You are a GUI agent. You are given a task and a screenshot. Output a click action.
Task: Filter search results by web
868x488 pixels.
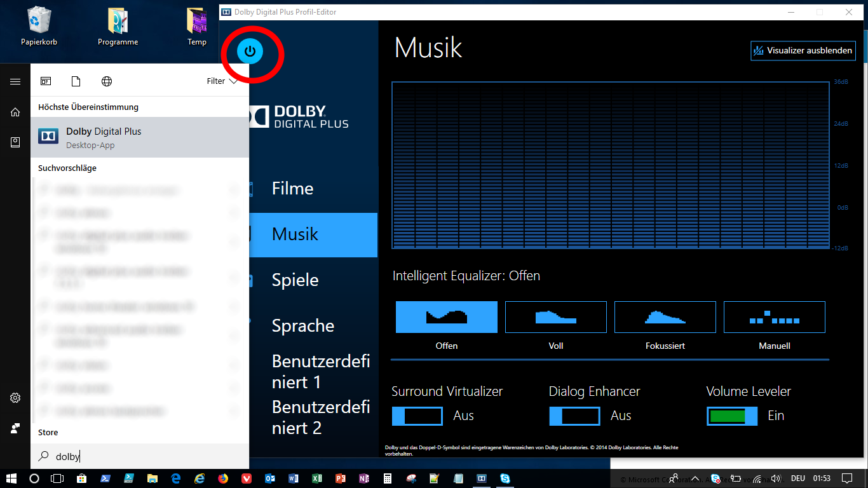(x=107, y=81)
